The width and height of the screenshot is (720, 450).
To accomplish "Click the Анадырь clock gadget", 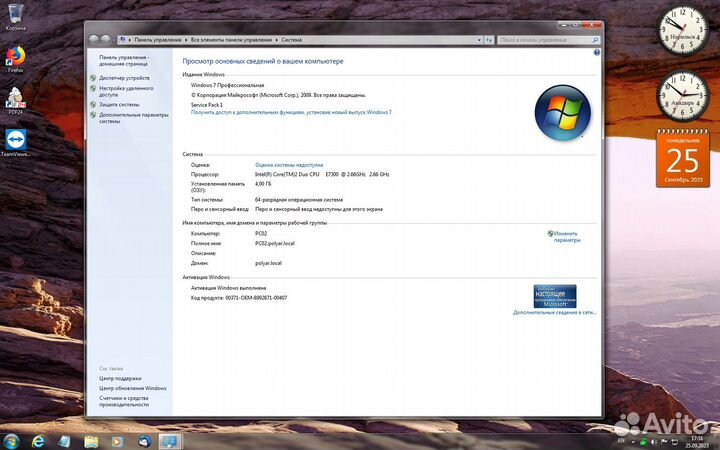I will click(683, 96).
